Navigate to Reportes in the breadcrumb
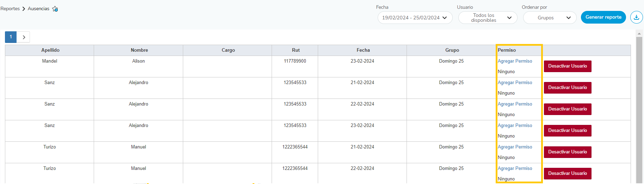644x184 pixels. (10, 9)
